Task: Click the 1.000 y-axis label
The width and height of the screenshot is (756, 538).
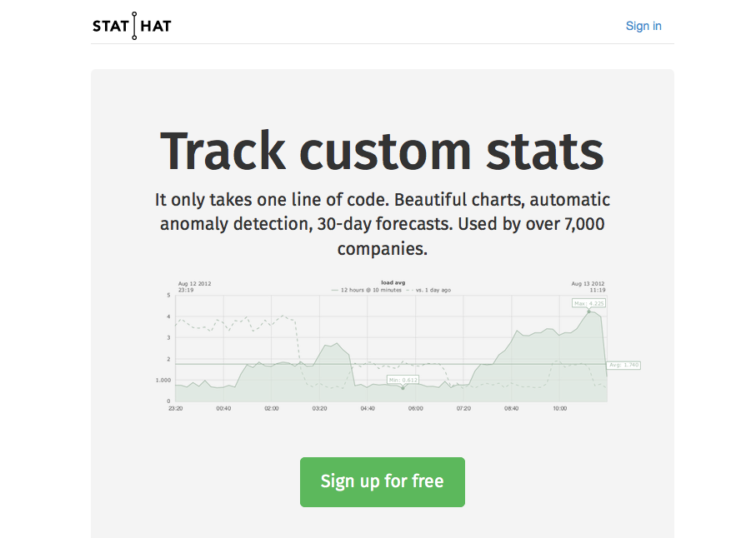Action: [x=163, y=380]
